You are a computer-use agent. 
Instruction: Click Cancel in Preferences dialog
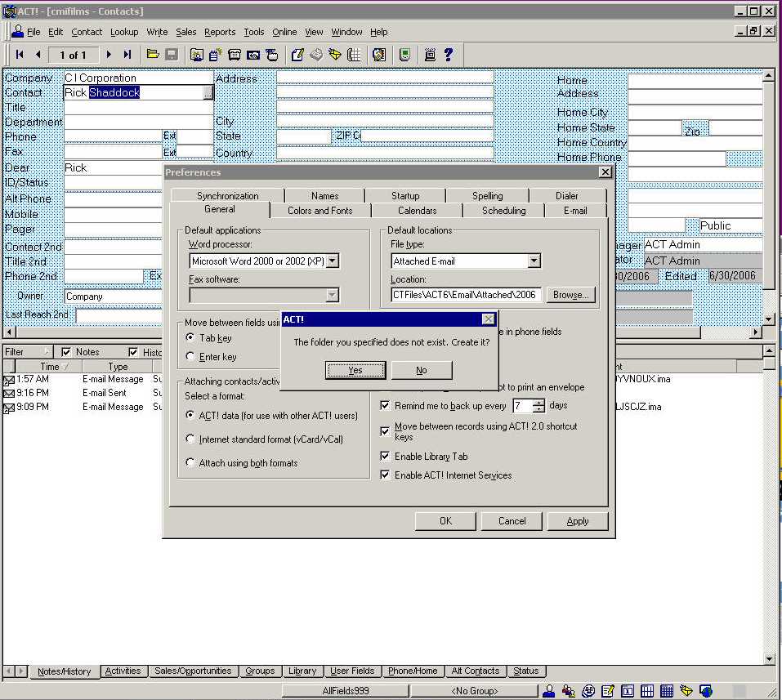[512, 521]
